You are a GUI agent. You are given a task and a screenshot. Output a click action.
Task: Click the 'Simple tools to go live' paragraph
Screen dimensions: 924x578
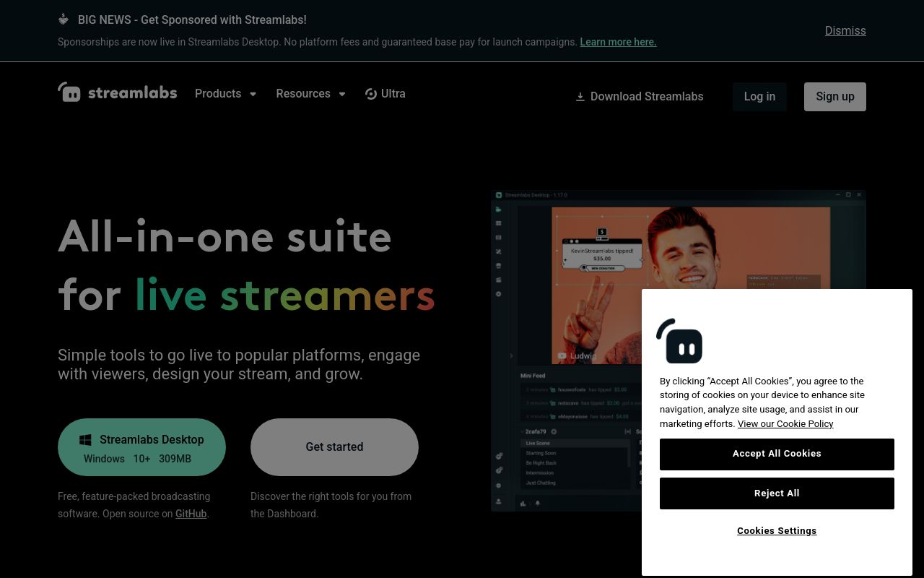[239, 365]
